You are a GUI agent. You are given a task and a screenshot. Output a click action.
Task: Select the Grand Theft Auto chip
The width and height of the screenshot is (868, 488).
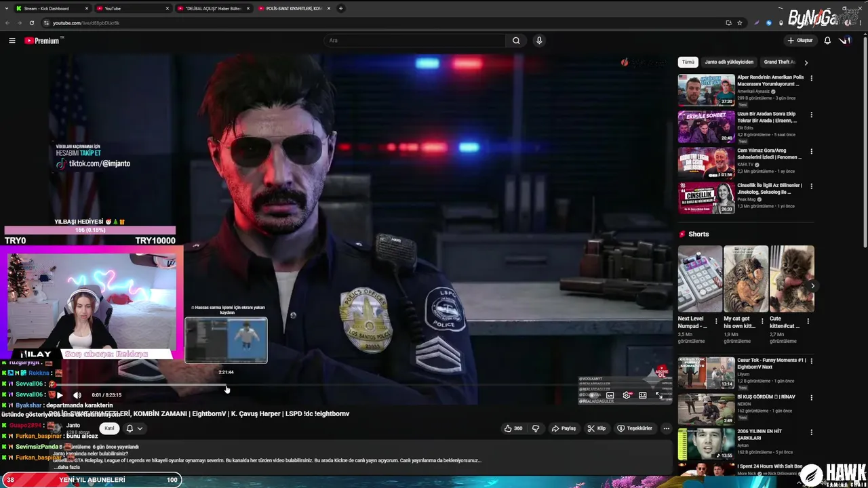coord(780,62)
